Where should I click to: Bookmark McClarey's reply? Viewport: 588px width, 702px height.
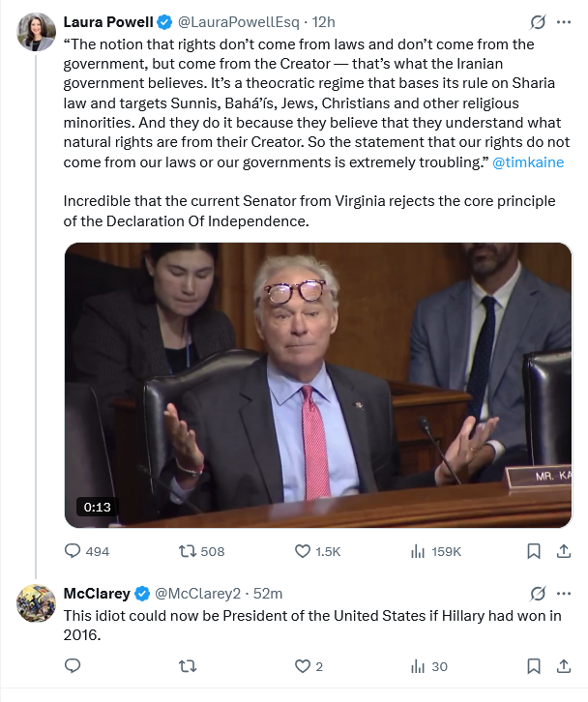coord(534,666)
